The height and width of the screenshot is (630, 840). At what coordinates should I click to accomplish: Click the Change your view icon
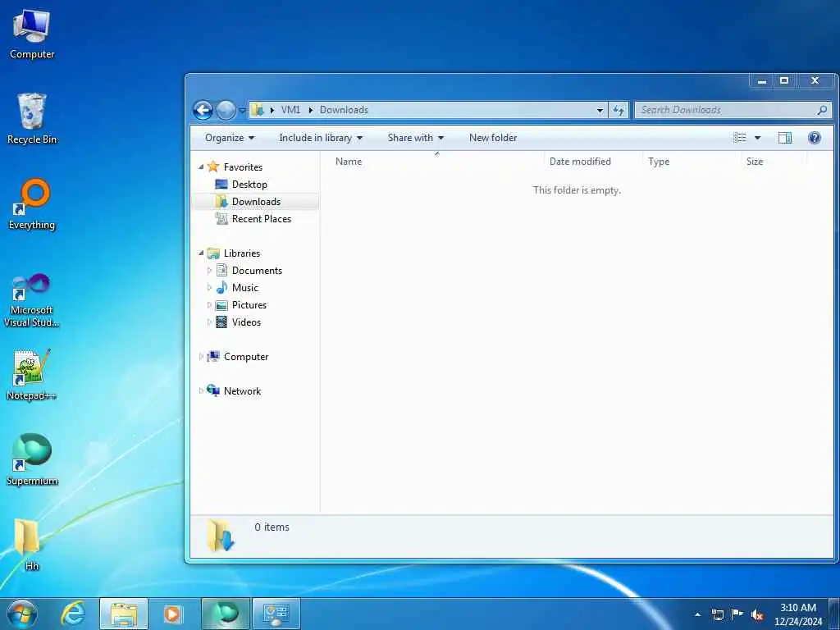[x=739, y=138]
